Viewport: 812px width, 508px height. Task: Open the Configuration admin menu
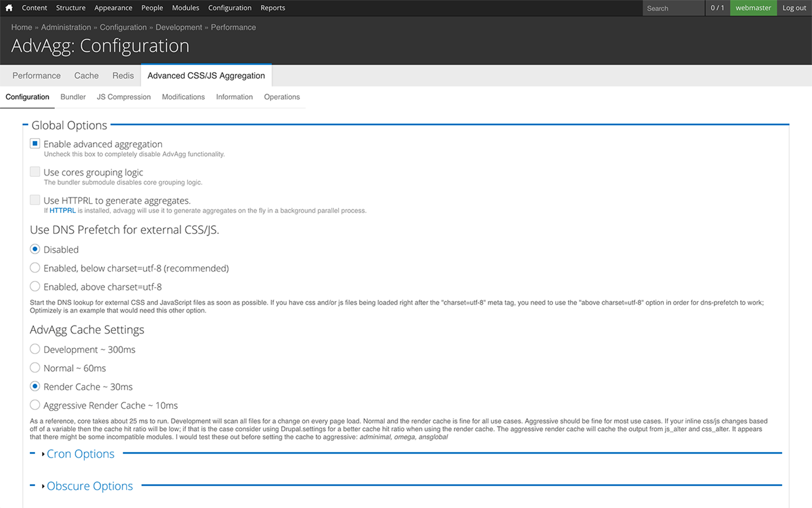click(x=230, y=8)
